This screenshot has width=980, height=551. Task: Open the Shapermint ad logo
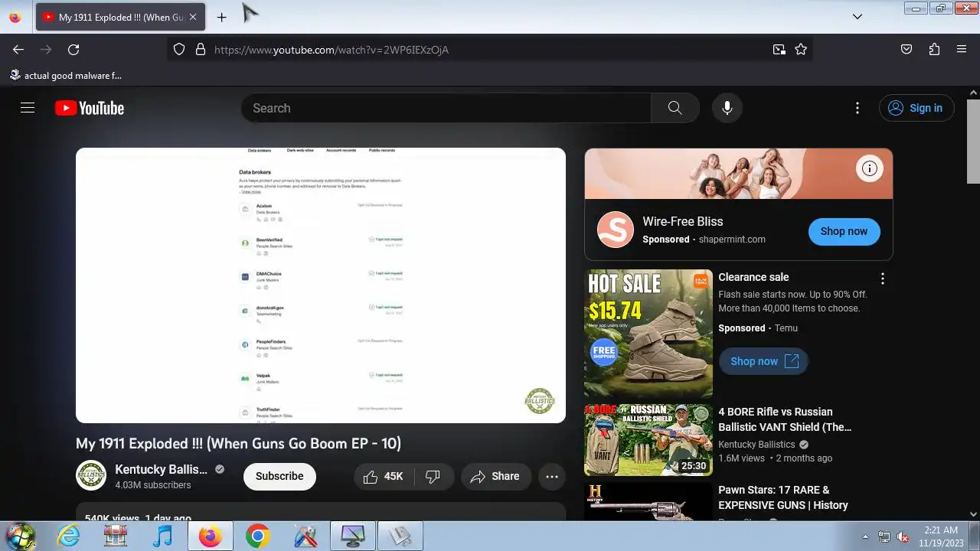click(616, 230)
